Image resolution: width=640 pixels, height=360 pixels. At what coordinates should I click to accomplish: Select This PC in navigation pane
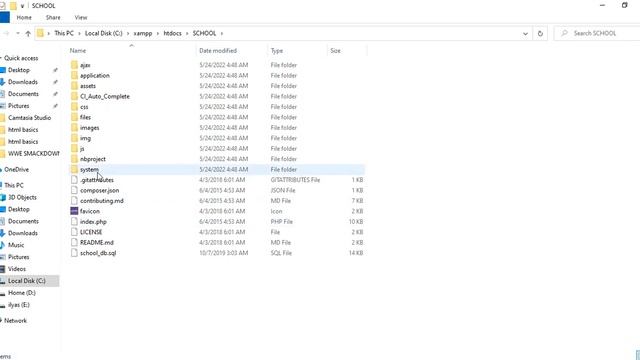[14, 185]
